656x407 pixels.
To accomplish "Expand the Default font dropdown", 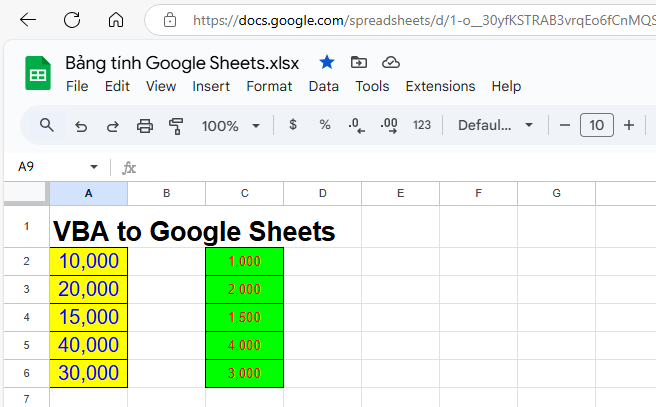I will (x=497, y=125).
